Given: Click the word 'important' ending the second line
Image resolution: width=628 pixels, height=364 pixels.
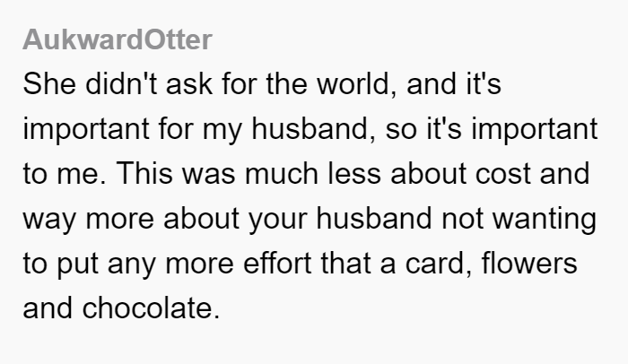Looking at the screenshot, I should (535, 129).
